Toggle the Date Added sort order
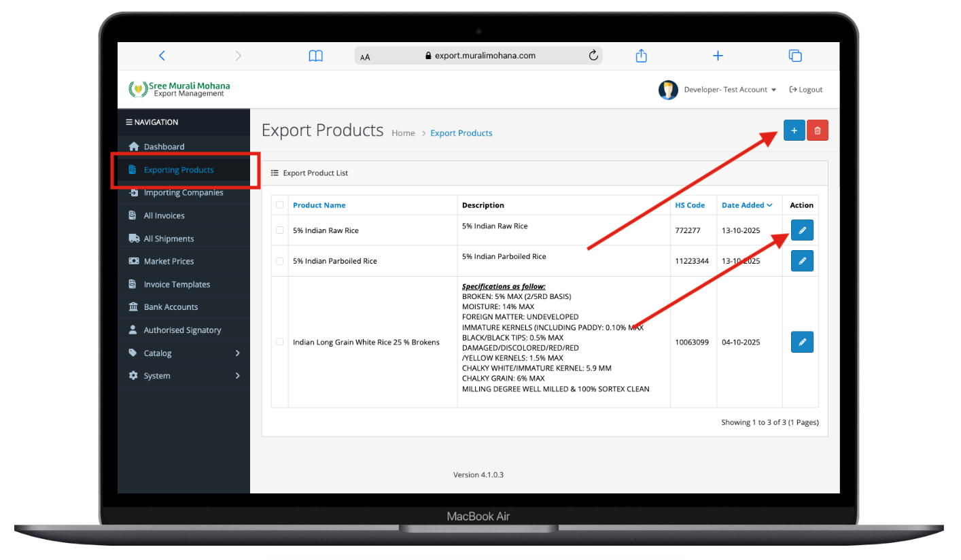961x560 pixels. pyautogui.click(x=745, y=205)
